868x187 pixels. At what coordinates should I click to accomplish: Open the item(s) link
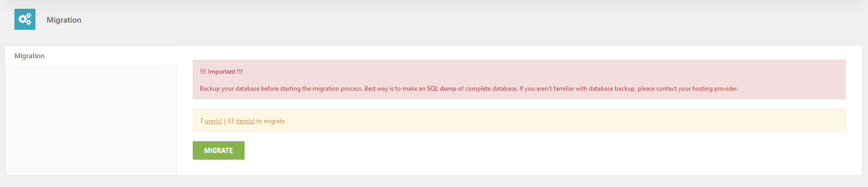[245, 121]
